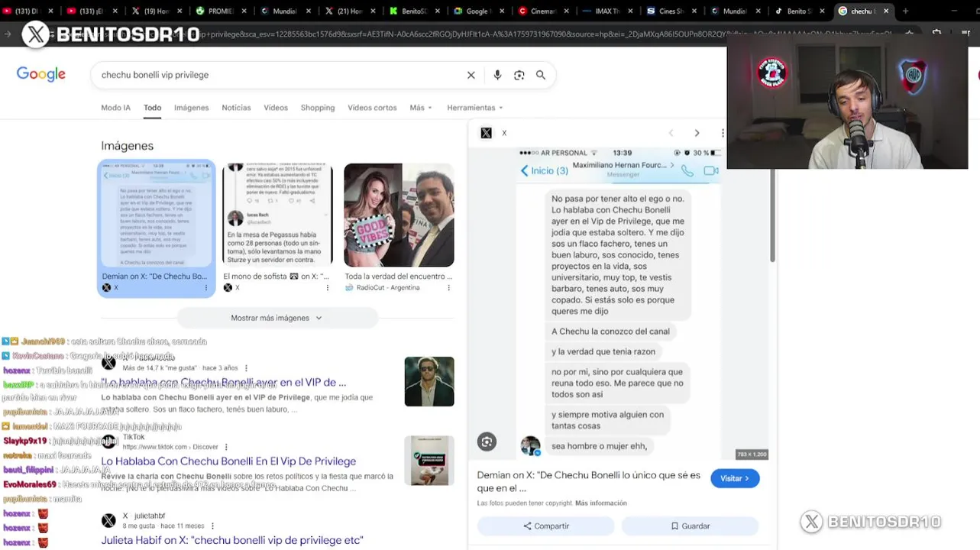Image resolution: width=980 pixels, height=550 pixels.
Task: Open 'Julieta Habif on X' result link
Action: click(232, 540)
